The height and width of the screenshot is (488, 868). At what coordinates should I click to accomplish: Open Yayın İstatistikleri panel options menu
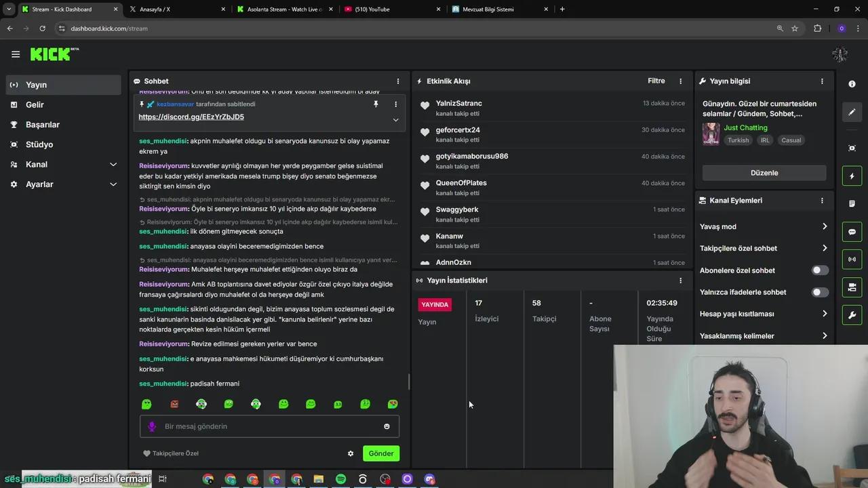click(681, 281)
